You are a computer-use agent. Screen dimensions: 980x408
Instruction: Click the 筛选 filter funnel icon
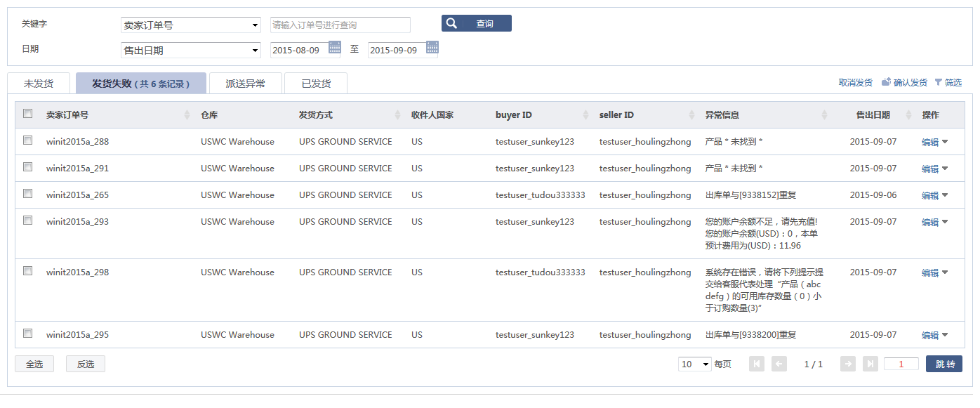(x=938, y=83)
